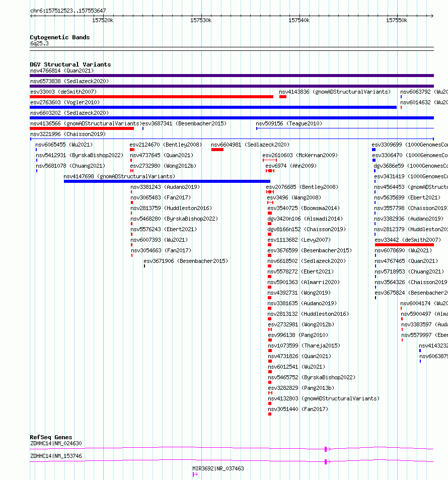Click the Cytogenetic Bands track title
Image resolution: width=448 pixels, height=480 pixels.
pos(60,37)
